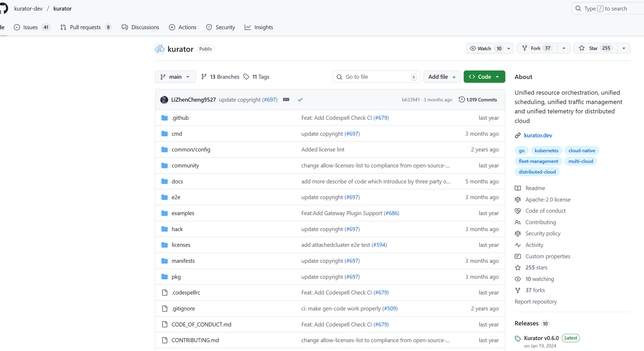Click the CONTRIBUTING.md file icon
644x351 pixels.
(x=164, y=340)
